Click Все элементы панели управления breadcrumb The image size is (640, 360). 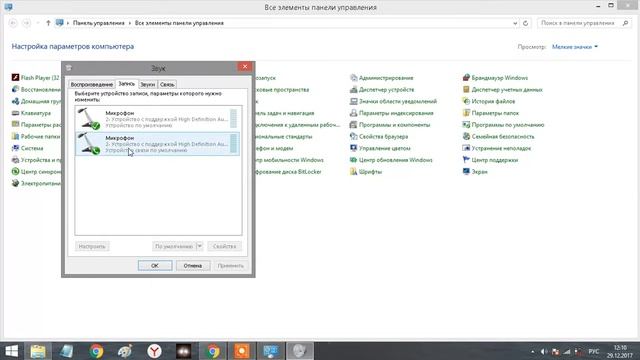pyautogui.click(x=179, y=23)
